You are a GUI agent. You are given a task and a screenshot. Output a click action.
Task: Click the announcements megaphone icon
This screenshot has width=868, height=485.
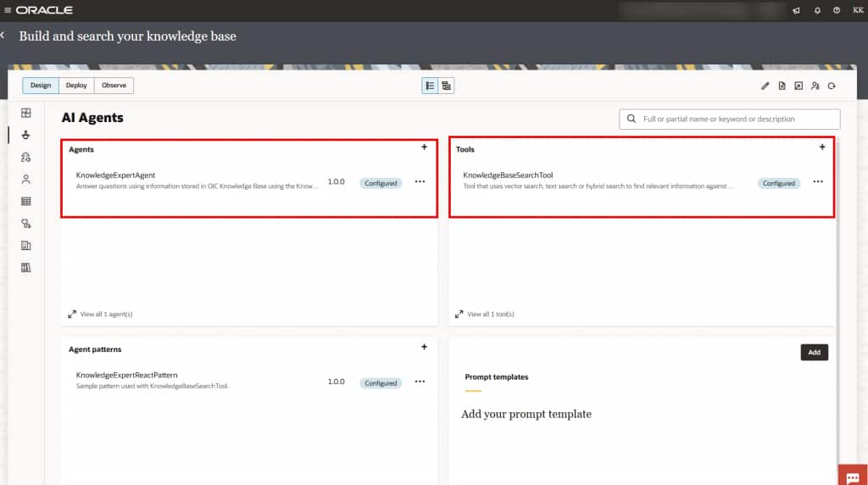(796, 10)
